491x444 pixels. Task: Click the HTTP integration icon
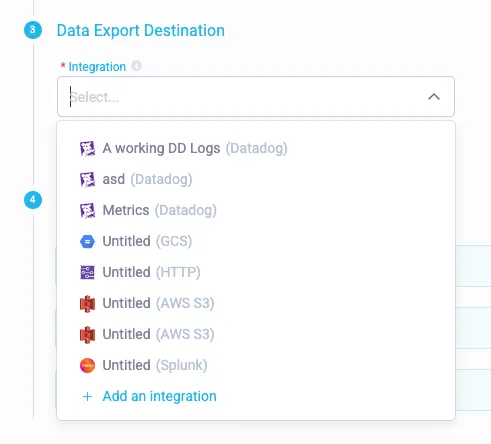point(87,272)
